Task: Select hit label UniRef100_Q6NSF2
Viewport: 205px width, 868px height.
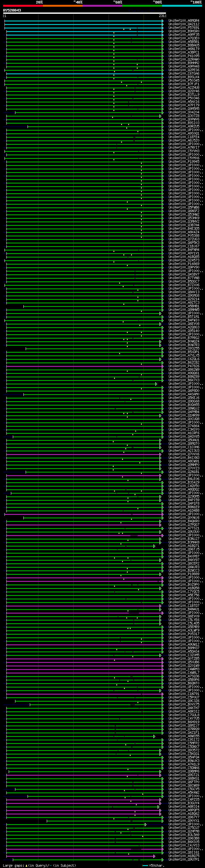Action: click(x=184, y=211)
